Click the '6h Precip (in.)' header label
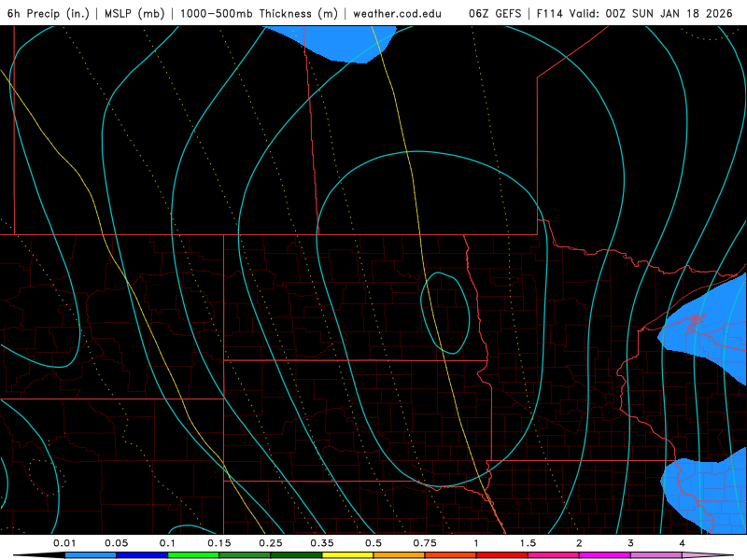This screenshot has height=560, width=747. coord(49,13)
